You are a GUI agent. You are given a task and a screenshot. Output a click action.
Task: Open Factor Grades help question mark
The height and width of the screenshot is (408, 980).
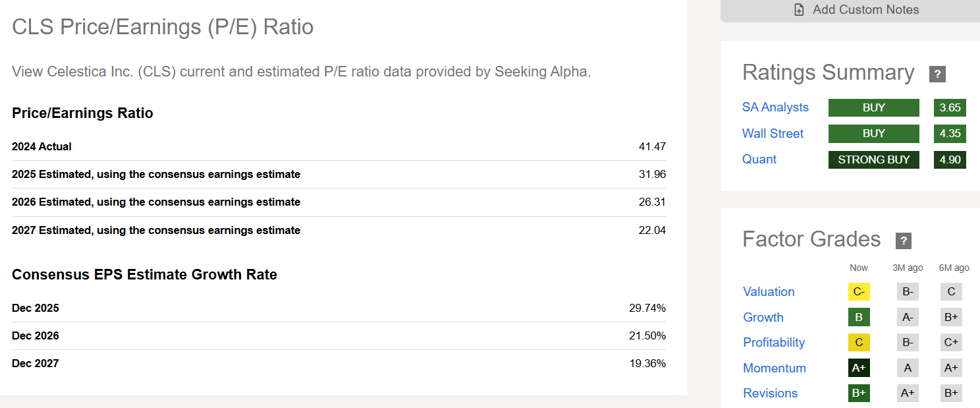[904, 241]
